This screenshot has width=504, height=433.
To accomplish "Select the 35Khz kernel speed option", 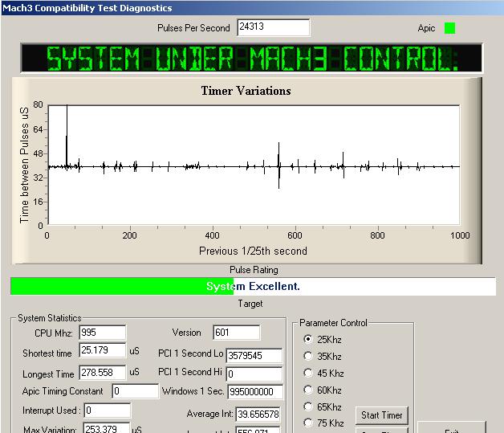I will coord(309,356).
